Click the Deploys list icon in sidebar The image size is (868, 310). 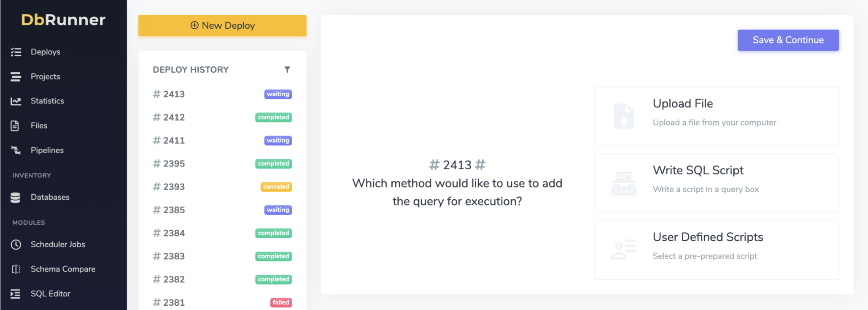16,52
